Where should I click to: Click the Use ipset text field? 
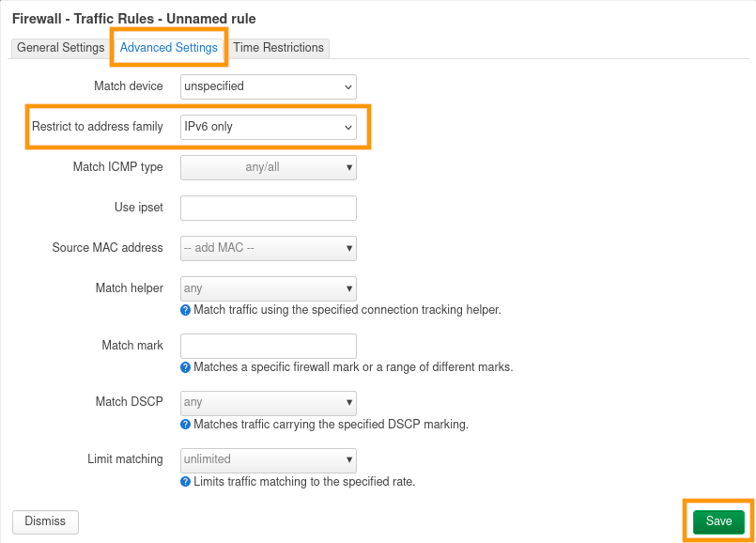(x=268, y=208)
